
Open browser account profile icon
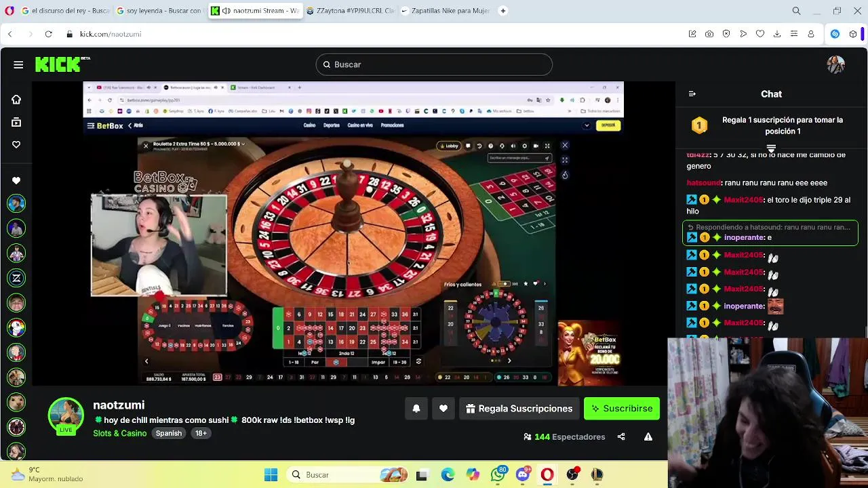coord(811,34)
